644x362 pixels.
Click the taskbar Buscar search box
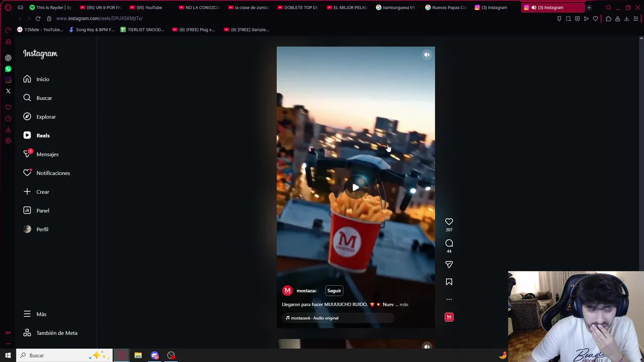(64, 355)
